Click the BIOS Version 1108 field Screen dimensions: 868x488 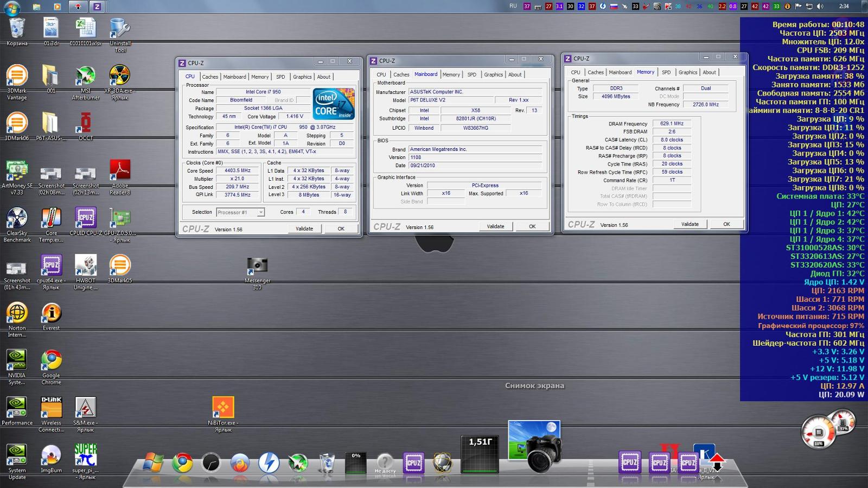coord(475,157)
